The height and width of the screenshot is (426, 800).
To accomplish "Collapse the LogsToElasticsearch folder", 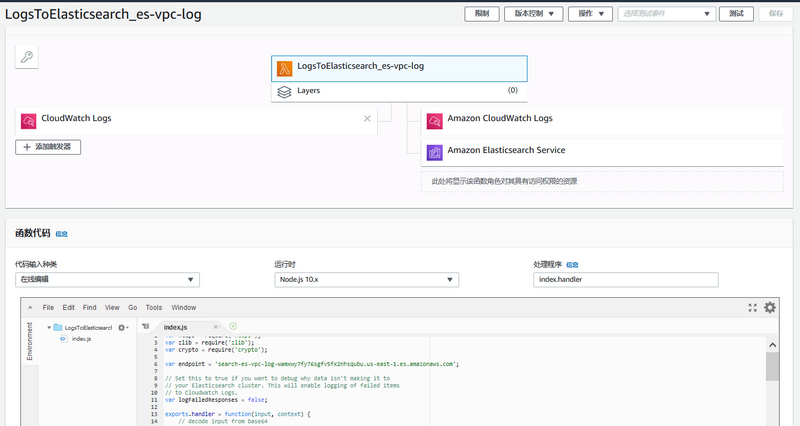I will 49,328.
